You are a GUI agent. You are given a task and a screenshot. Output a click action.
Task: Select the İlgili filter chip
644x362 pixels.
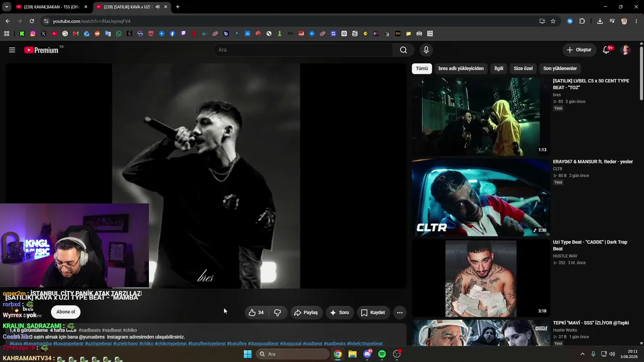point(499,68)
